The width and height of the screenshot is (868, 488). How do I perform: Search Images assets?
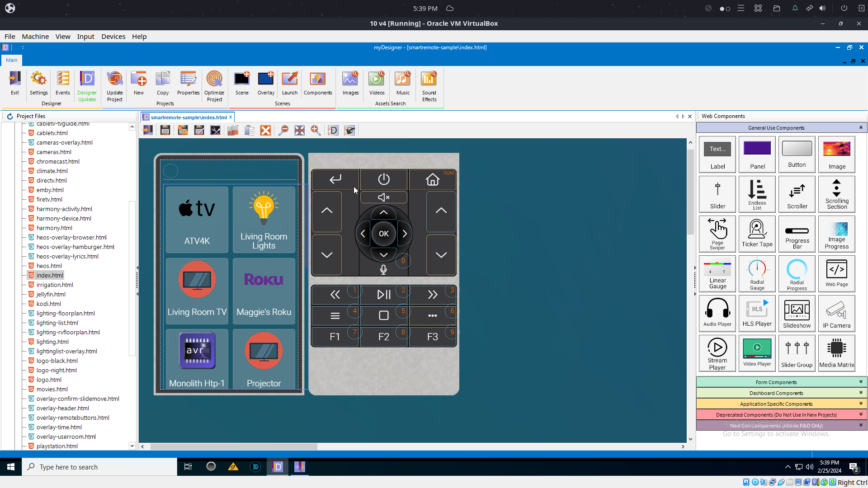pos(350,83)
